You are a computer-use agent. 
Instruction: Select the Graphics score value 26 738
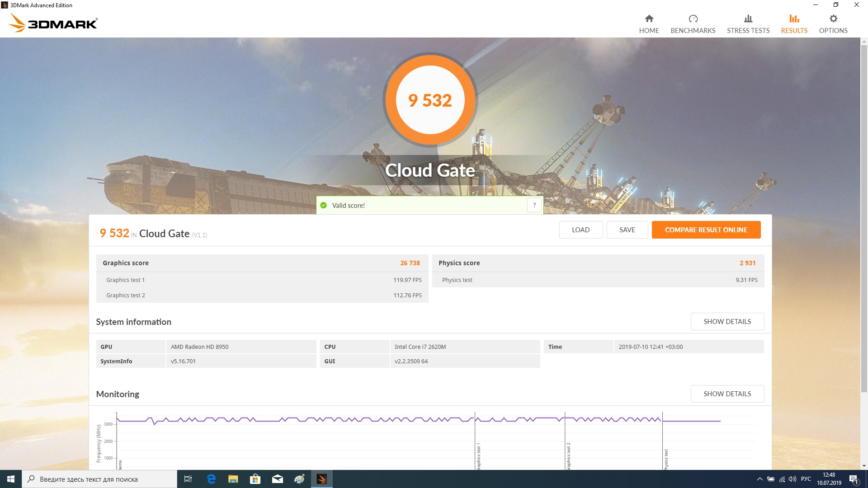(410, 263)
